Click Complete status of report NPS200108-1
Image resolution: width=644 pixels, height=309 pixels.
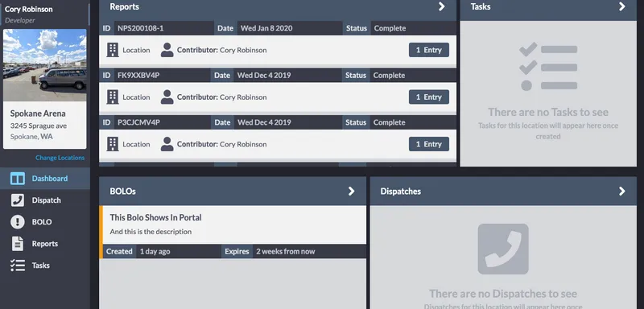[x=390, y=28]
